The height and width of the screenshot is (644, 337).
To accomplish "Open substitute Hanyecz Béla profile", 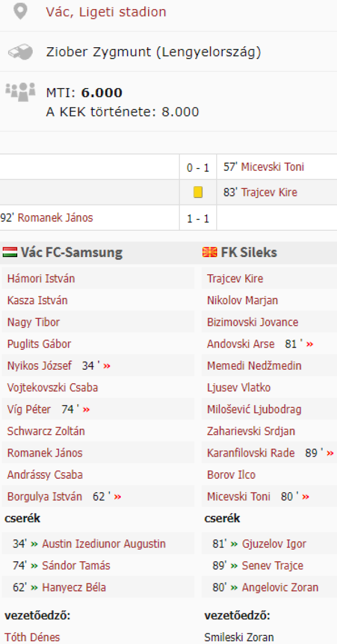I will coord(74,587).
